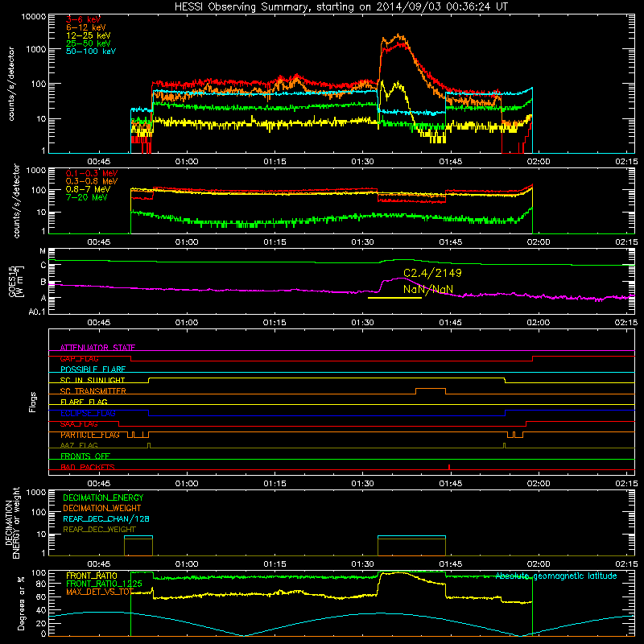Viewport: 644px width, 644px height.
Task: Click the Flags panel axis label
Action: [x=32, y=402]
